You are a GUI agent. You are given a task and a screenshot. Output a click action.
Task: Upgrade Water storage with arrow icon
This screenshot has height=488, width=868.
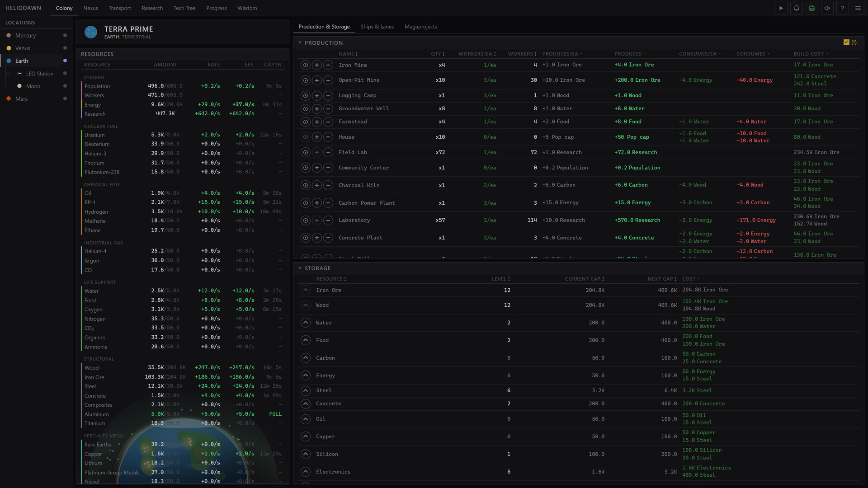(306, 323)
